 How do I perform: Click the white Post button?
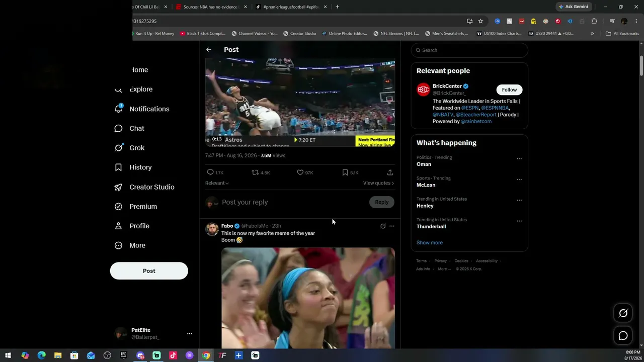pyautogui.click(x=149, y=270)
